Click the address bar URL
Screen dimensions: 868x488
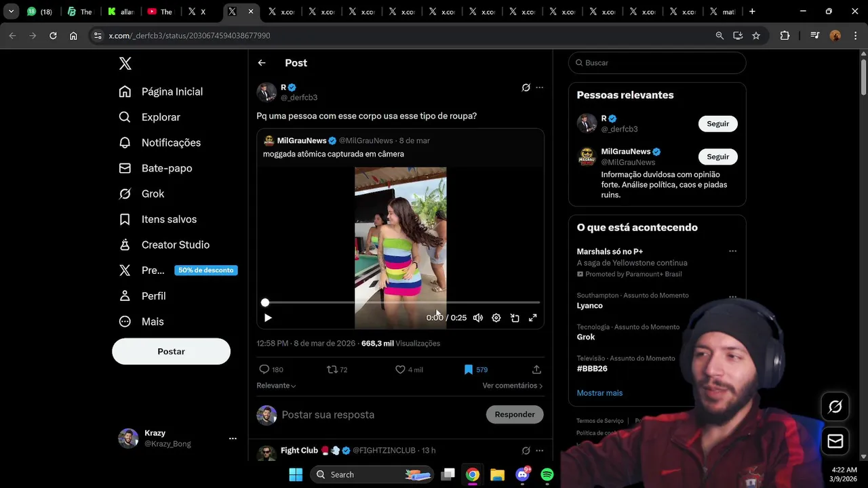[x=189, y=35]
